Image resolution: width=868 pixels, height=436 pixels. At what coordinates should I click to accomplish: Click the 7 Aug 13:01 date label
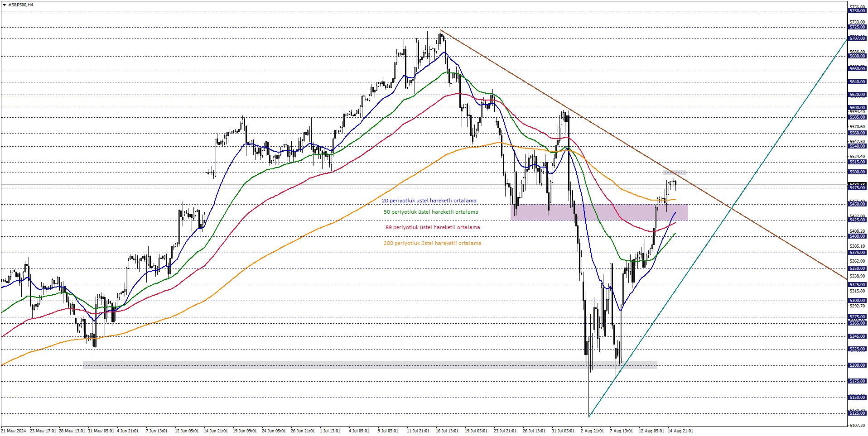click(621, 431)
